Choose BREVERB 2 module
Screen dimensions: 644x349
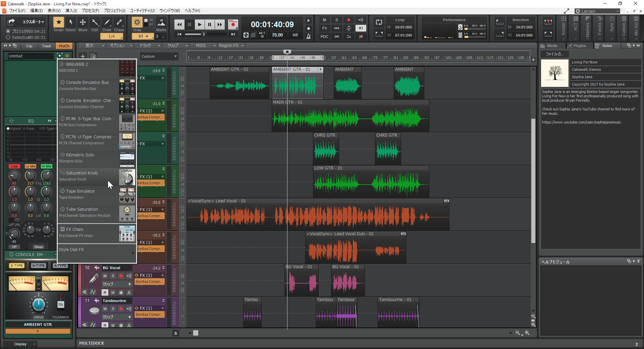(x=97, y=68)
